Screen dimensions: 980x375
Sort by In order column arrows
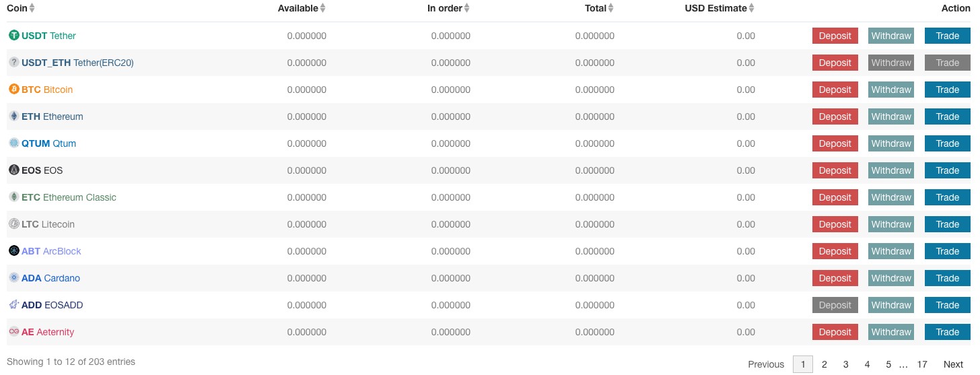[x=467, y=8]
